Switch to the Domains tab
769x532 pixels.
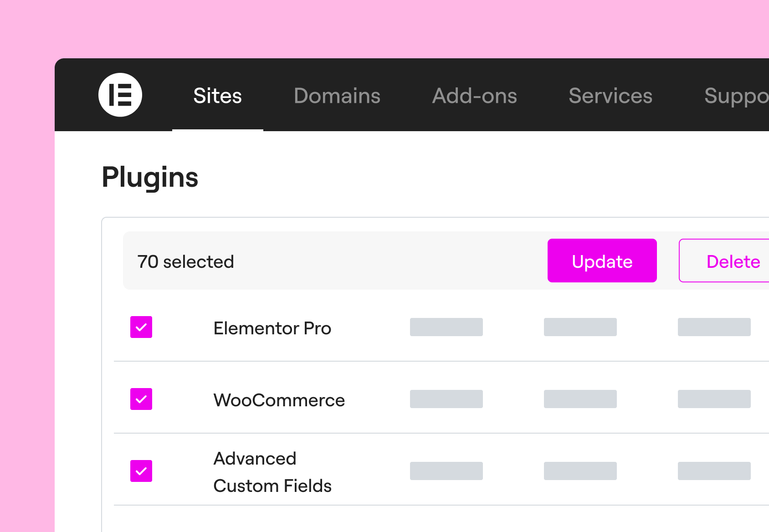(x=337, y=96)
